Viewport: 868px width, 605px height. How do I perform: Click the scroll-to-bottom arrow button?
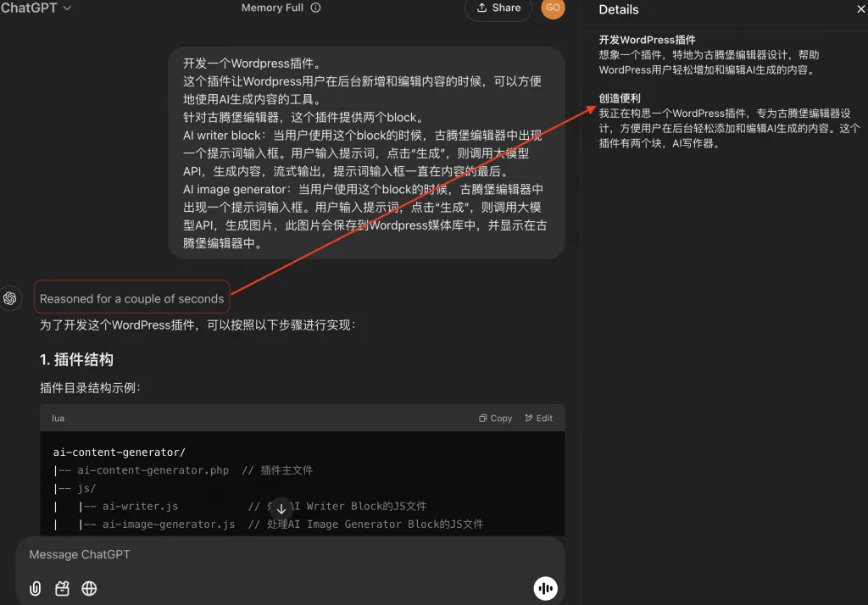(x=281, y=508)
